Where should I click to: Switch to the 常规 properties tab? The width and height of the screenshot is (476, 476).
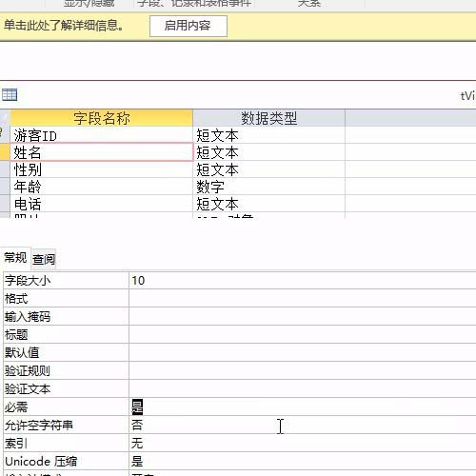[x=15, y=258]
